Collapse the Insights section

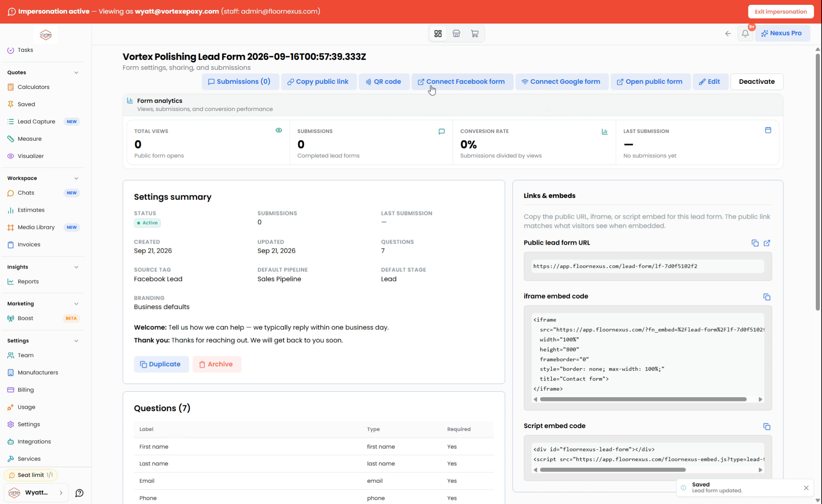pos(76,267)
